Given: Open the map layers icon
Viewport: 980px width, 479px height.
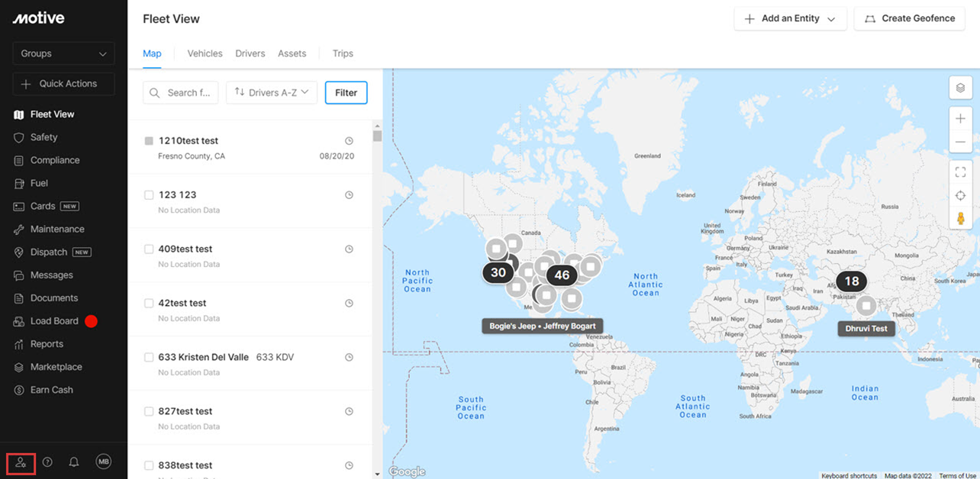Looking at the screenshot, I should 960,88.
